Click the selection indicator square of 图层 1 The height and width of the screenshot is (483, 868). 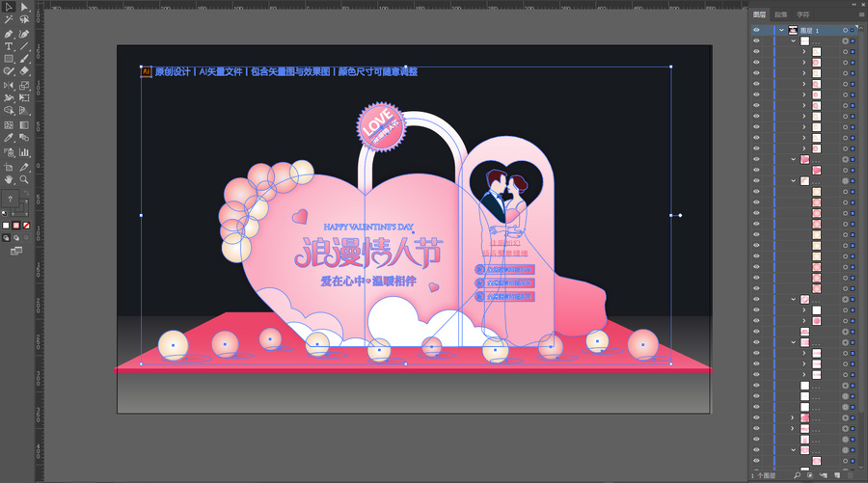853,31
